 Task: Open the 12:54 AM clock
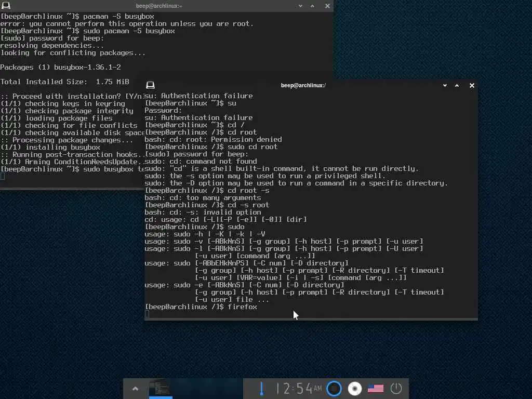pyautogui.click(x=299, y=389)
